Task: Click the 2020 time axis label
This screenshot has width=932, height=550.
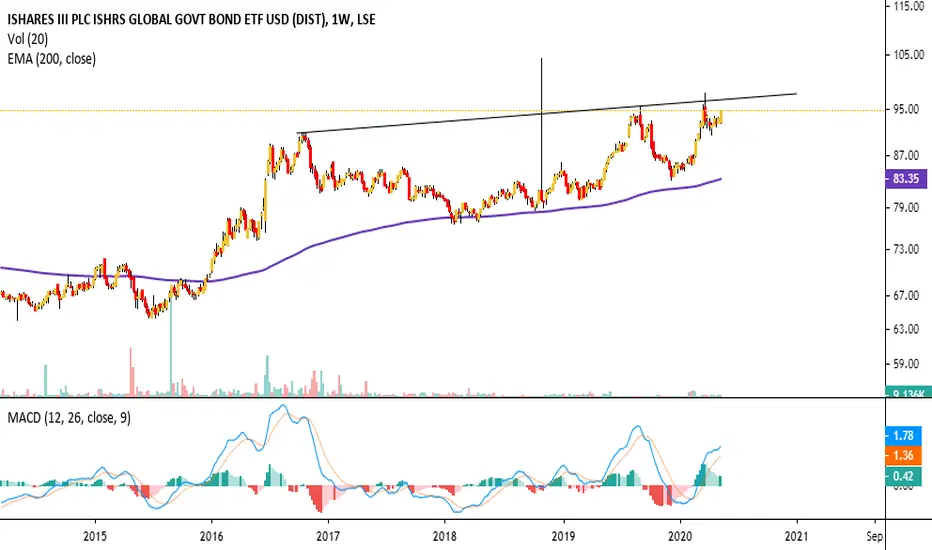Action: point(680,536)
